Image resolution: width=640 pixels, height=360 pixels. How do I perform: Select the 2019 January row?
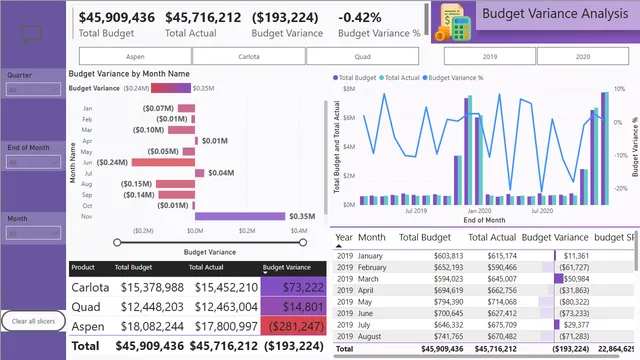[484, 256]
